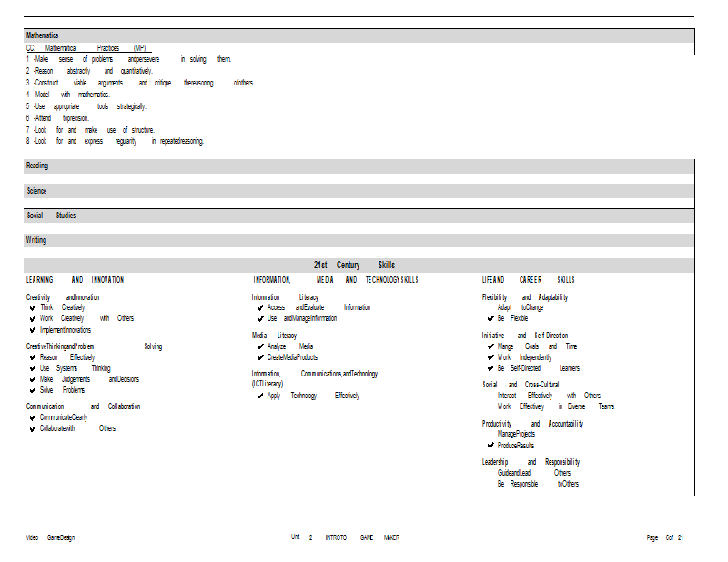The image size is (728, 562).
Task: Select the Social Studies section header
Action: (x=359, y=216)
